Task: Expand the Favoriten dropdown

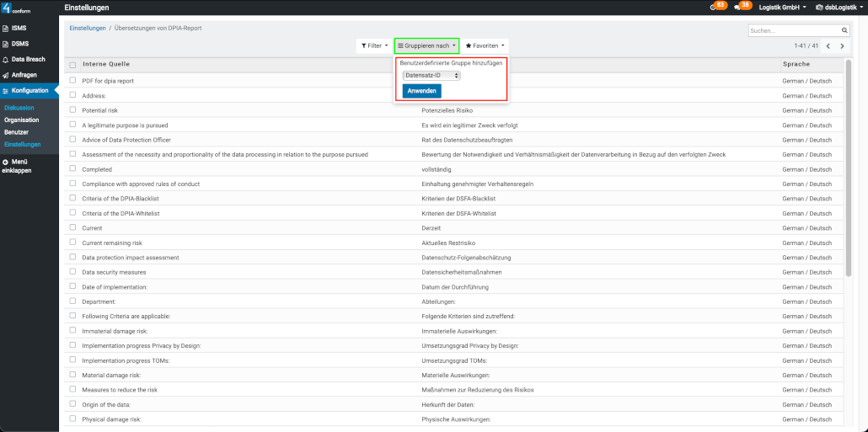Action: (485, 45)
